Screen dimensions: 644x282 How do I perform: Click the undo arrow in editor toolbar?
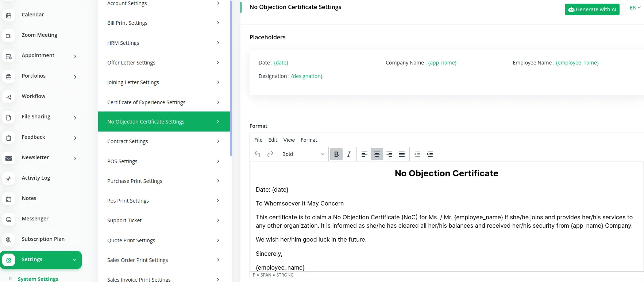click(x=257, y=154)
